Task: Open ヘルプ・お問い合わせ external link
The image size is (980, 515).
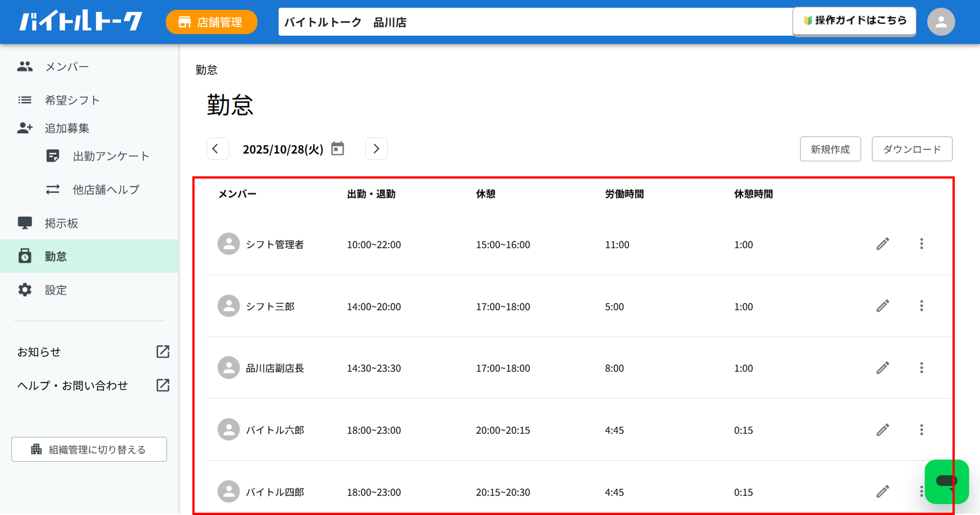Action: tap(93, 385)
